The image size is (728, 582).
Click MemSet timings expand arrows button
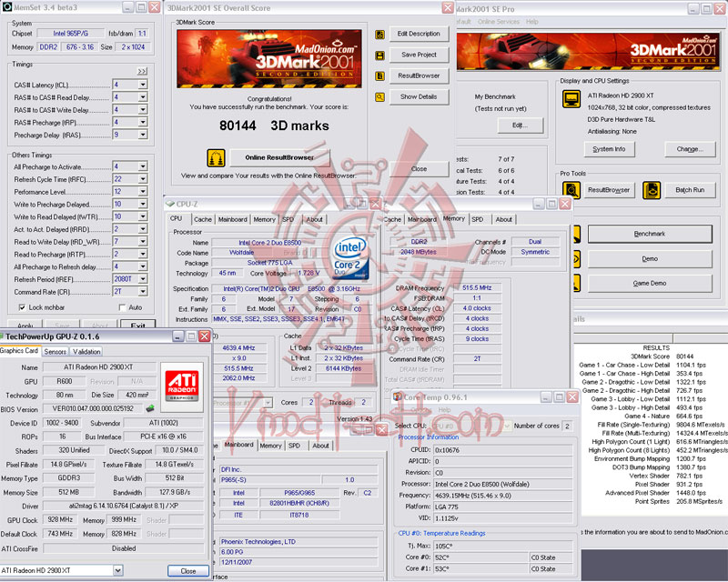point(142,71)
